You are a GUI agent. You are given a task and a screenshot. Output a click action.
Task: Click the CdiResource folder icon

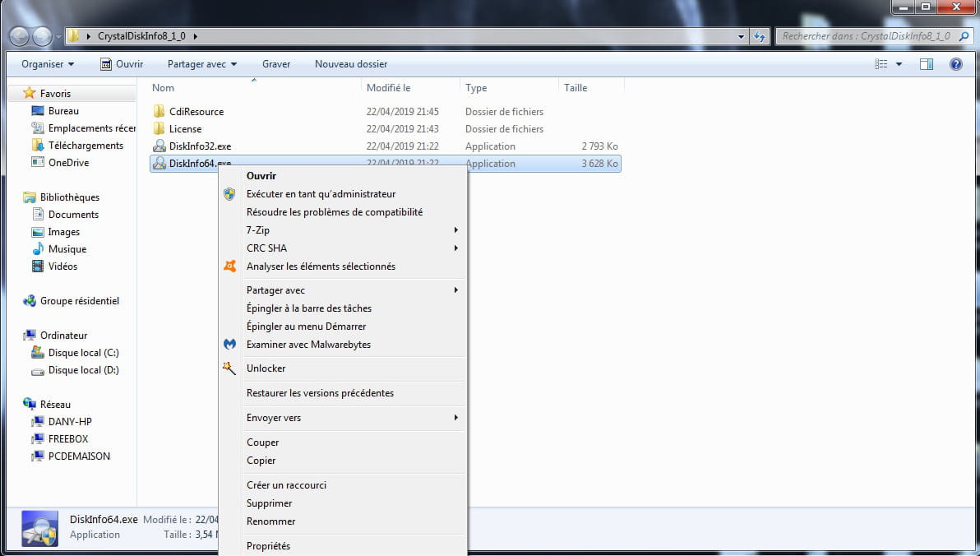pyautogui.click(x=159, y=111)
